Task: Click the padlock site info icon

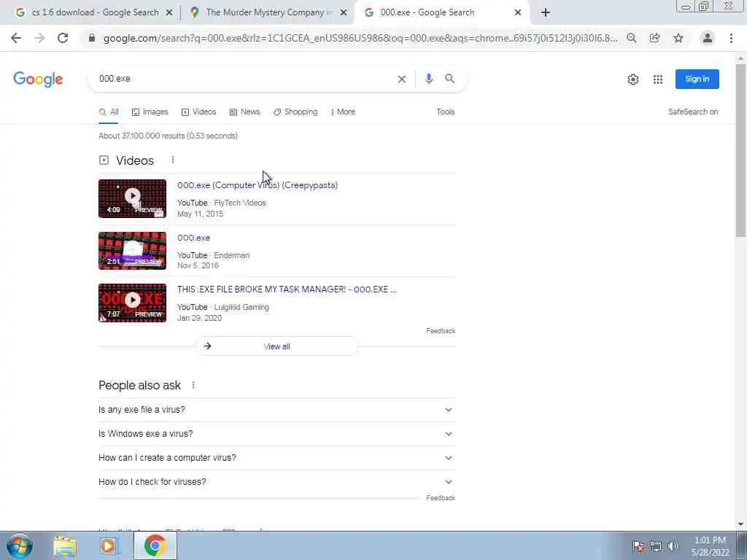Action: [92, 38]
